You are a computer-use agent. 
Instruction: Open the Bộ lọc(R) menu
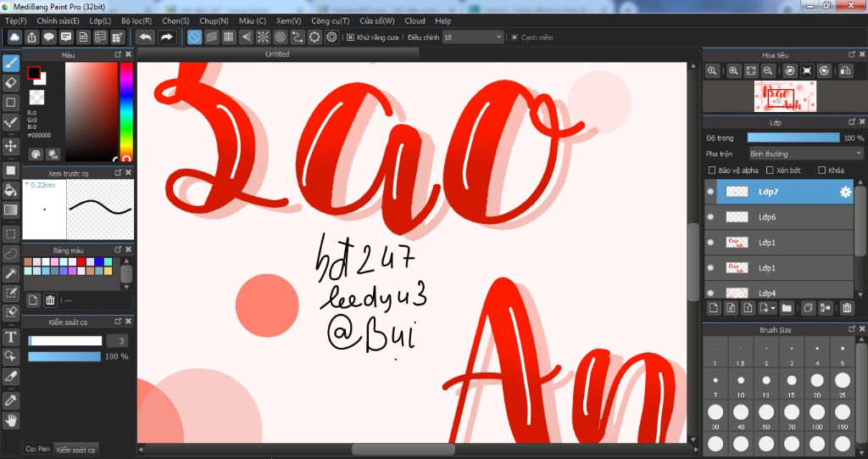(136, 21)
